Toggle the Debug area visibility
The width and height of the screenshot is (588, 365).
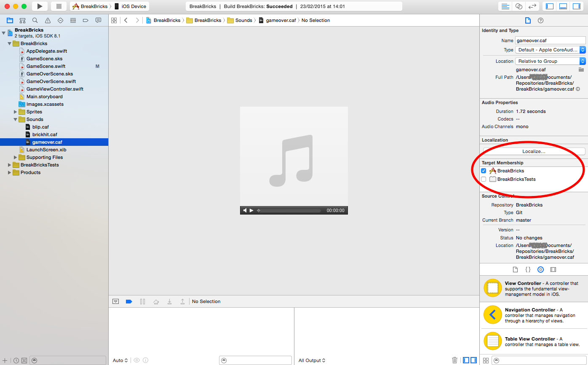(563, 6)
